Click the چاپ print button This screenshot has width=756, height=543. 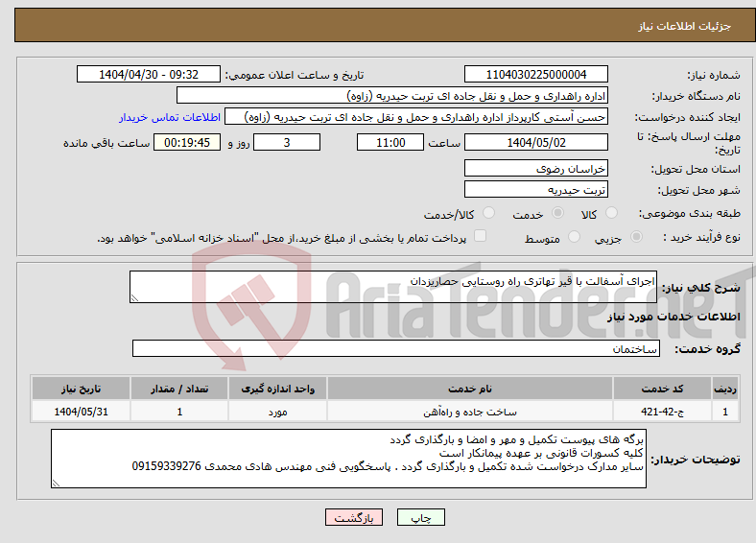[x=421, y=517]
